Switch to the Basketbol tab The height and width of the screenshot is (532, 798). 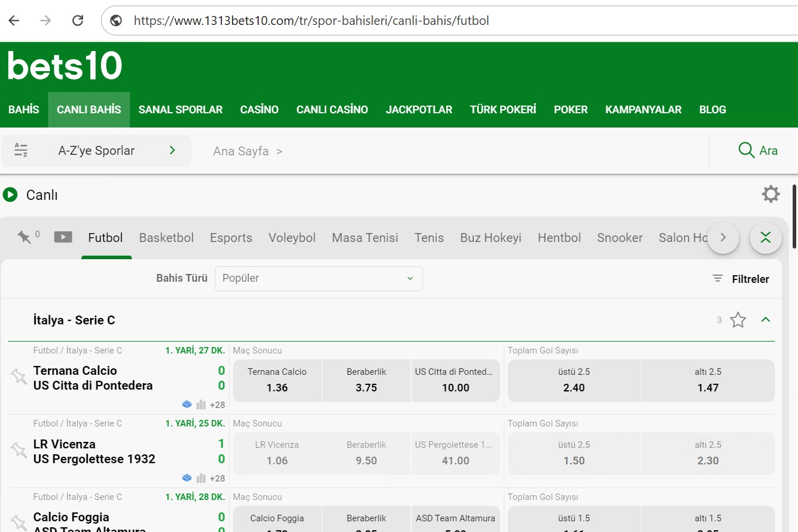tap(166, 238)
